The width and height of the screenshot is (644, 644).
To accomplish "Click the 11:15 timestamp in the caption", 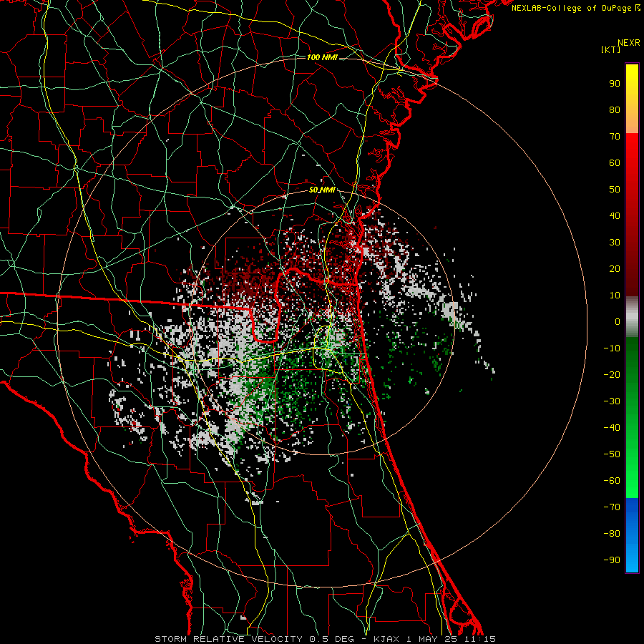I will point(479,639).
